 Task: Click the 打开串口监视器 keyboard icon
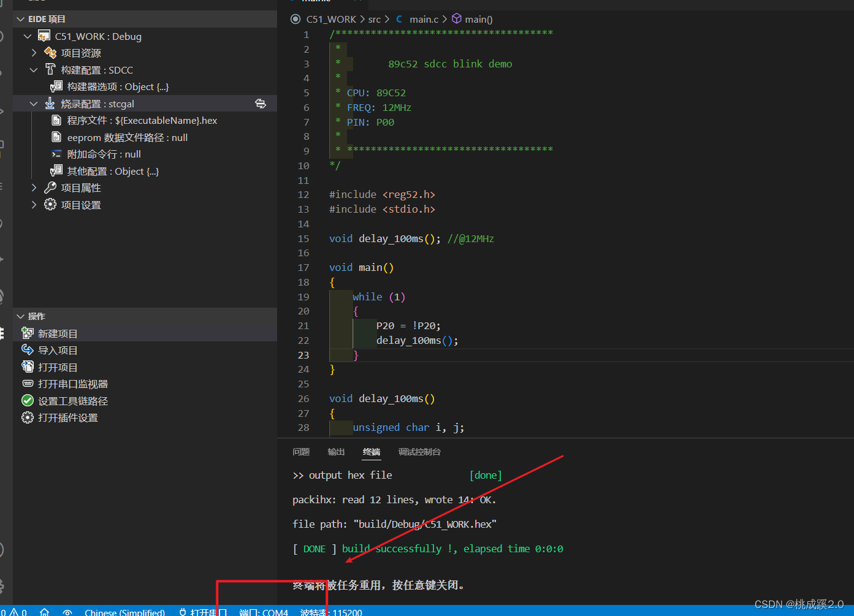pos(28,383)
